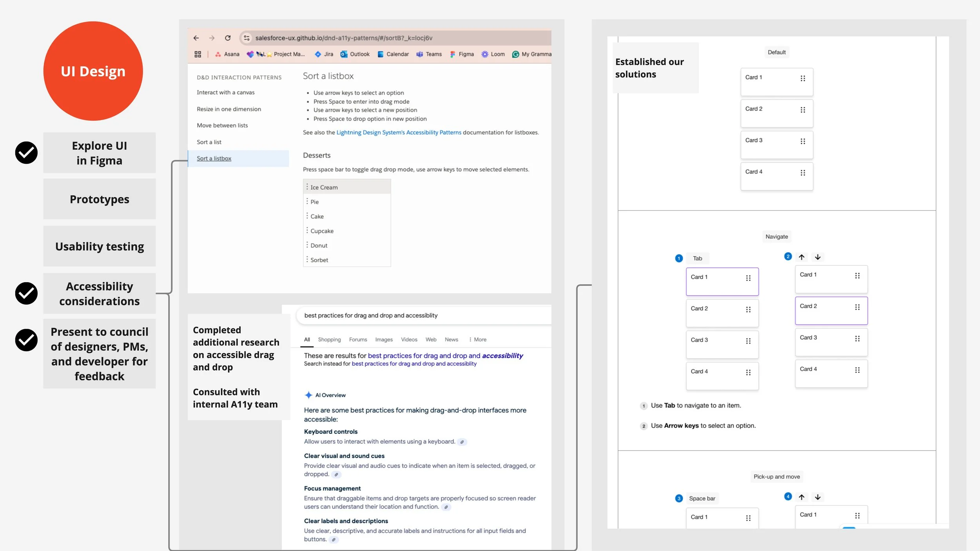Select Sort a list in the sidebar
The height and width of the screenshot is (551, 980).
[209, 142]
